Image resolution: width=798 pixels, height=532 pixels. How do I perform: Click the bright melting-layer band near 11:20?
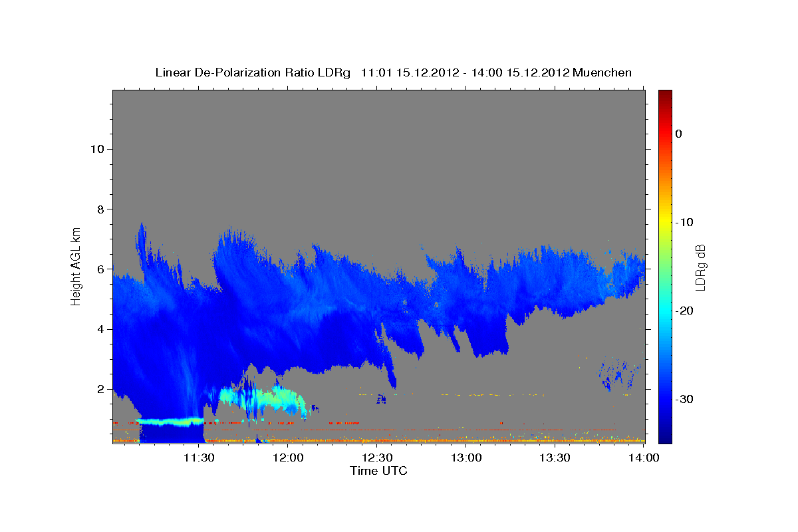pyautogui.click(x=171, y=421)
